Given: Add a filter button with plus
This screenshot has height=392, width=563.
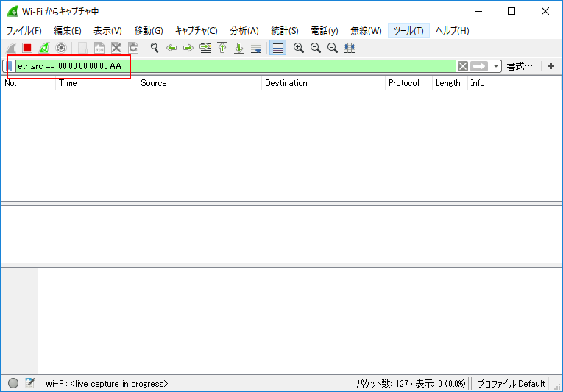Looking at the screenshot, I should coord(551,66).
